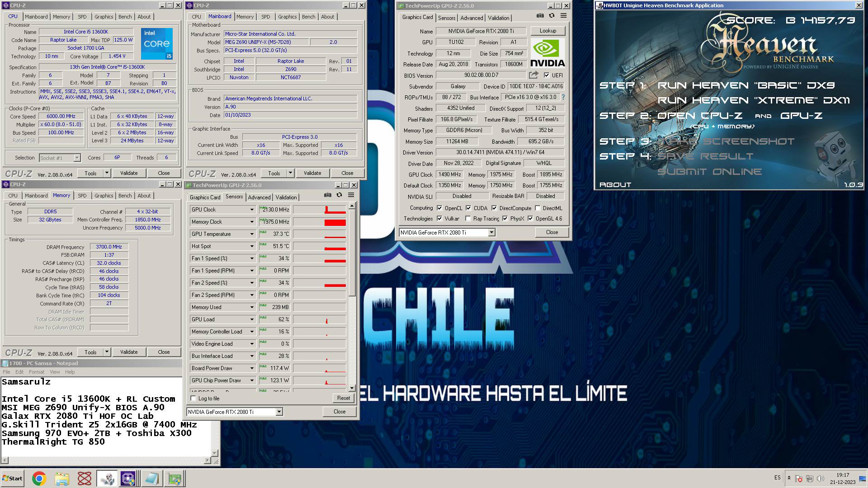The height and width of the screenshot is (488, 868).
Task: Click Validate in the CPU-Z Memory window
Action: [129, 352]
